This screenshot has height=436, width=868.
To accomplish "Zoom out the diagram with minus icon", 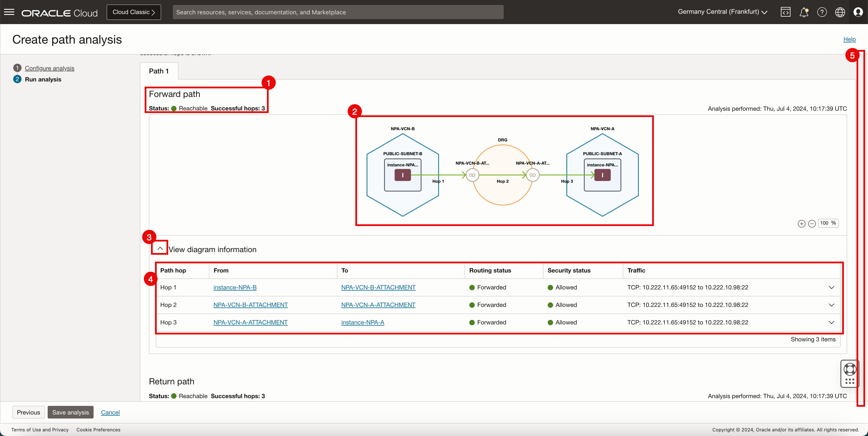I will 812,223.
